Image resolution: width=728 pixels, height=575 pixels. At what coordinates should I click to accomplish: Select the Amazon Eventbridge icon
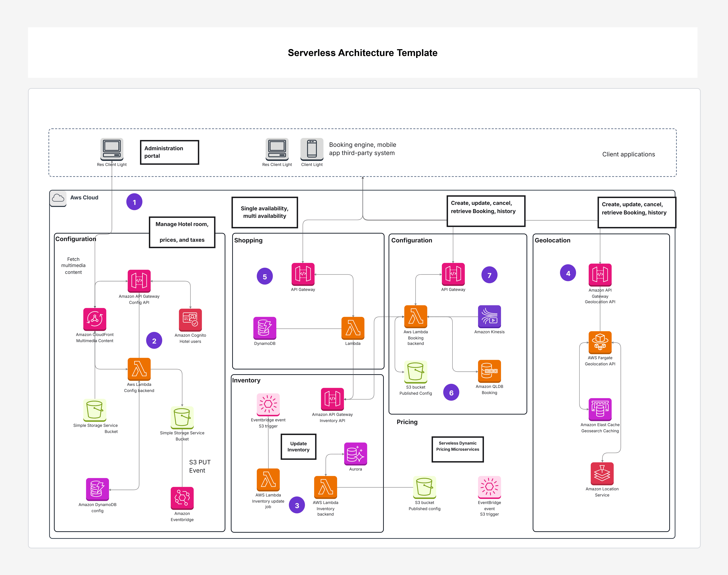182,498
